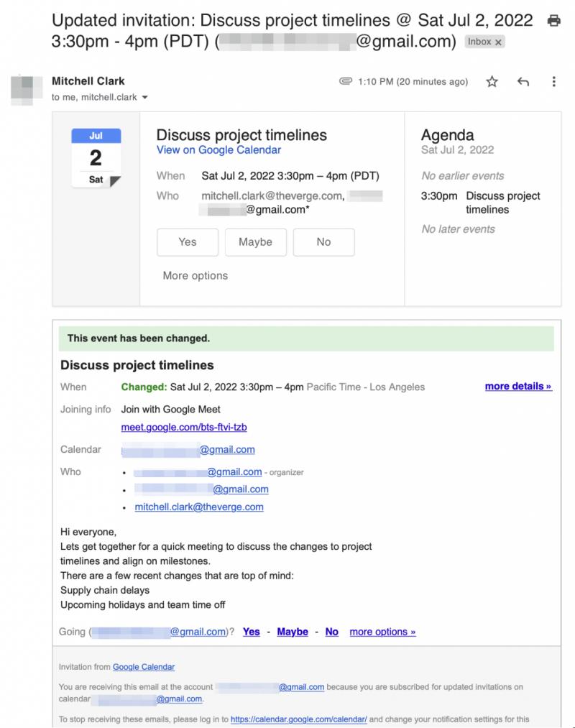Click the Jul 2 calendar date icon
575x728 pixels.
pos(96,155)
